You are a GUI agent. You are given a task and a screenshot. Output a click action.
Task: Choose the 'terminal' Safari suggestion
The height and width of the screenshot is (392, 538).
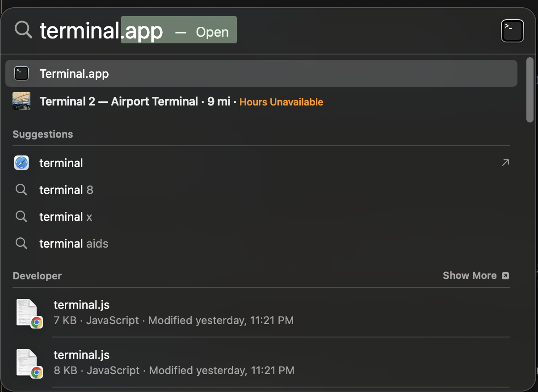tap(261, 163)
